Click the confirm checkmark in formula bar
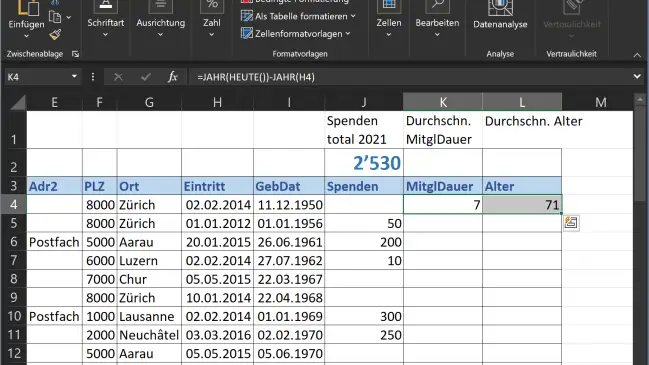This screenshot has width=649, height=365. pos(145,77)
